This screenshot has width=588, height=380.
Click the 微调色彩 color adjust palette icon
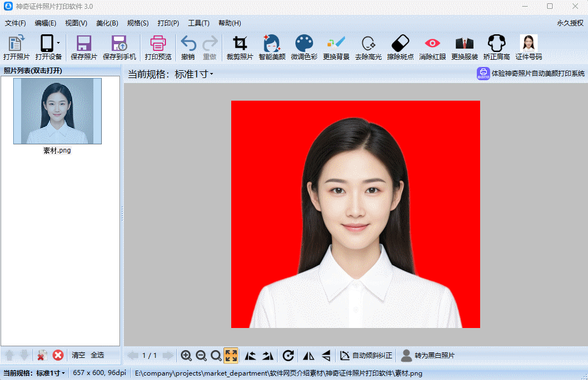tap(304, 44)
